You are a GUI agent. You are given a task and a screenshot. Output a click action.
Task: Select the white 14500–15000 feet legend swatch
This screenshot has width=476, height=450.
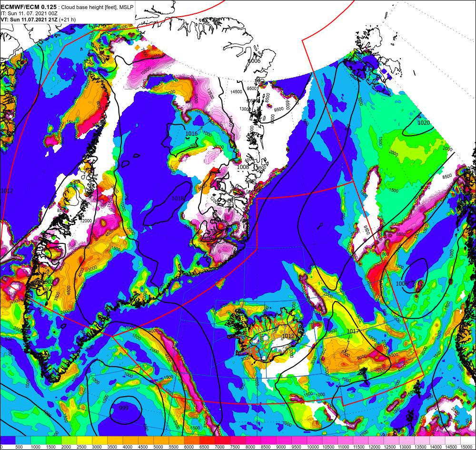pos(453,440)
